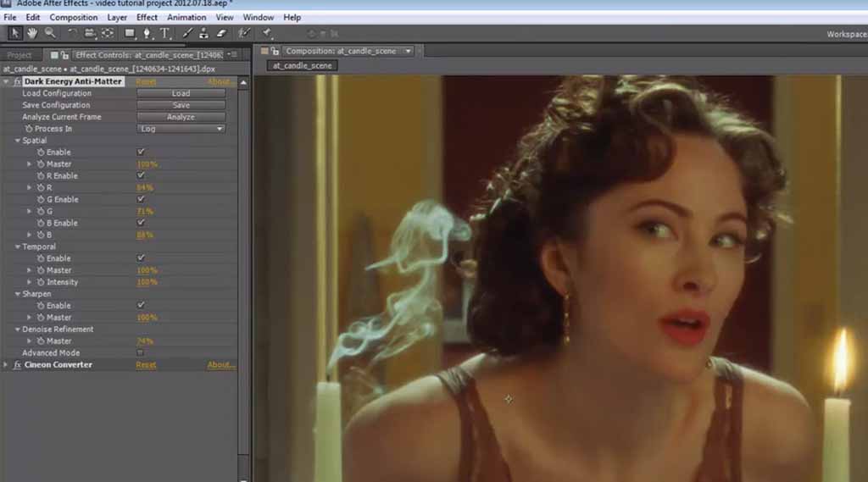Image resolution: width=868 pixels, height=482 pixels.
Task: Select the Rotation tool
Action: [72, 33]
